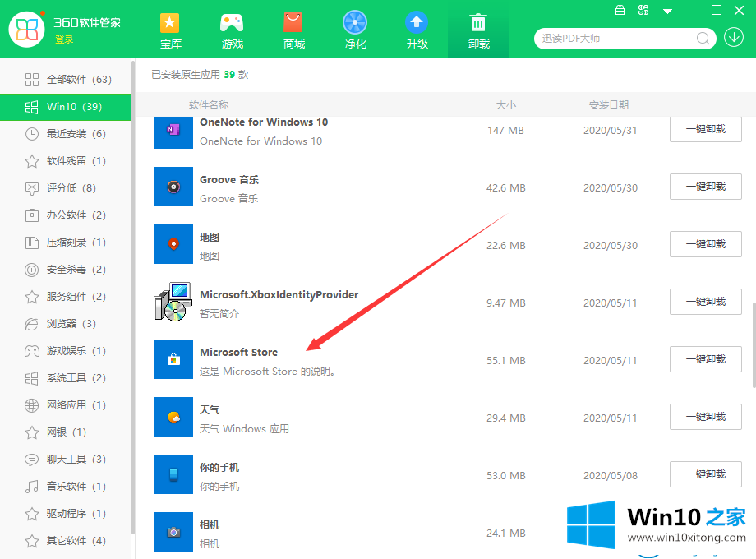Click the XboxIdentityProvider installer icon
This screenshot has width=756, height=559.
tap(173, 302)
